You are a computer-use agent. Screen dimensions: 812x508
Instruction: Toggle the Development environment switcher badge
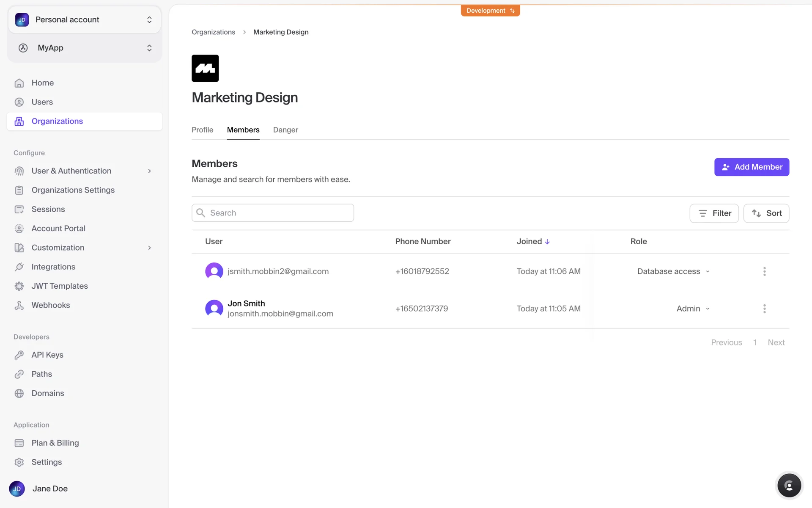[x=490, y=11]
